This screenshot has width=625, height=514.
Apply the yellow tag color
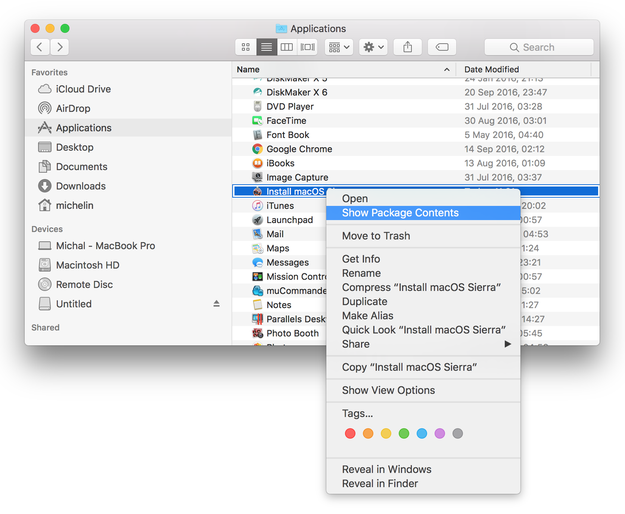click(x=386, y=434)
